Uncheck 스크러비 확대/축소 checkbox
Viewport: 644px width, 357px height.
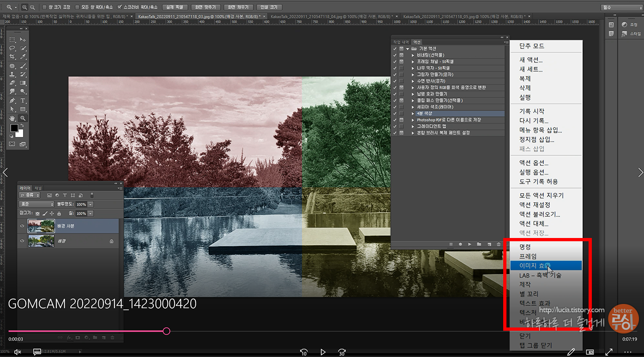[x=120, y=7]
